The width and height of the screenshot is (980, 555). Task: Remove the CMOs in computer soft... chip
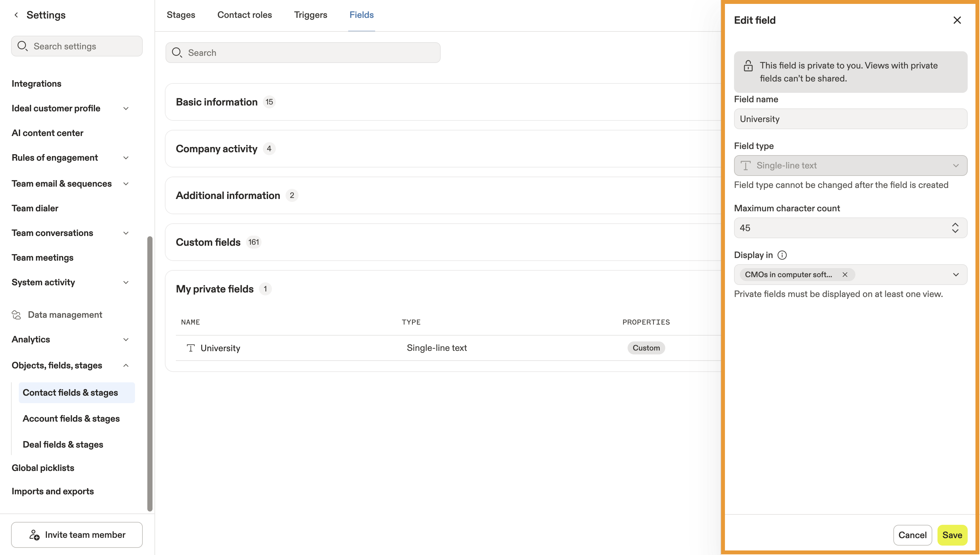click(x=845, y=275)
